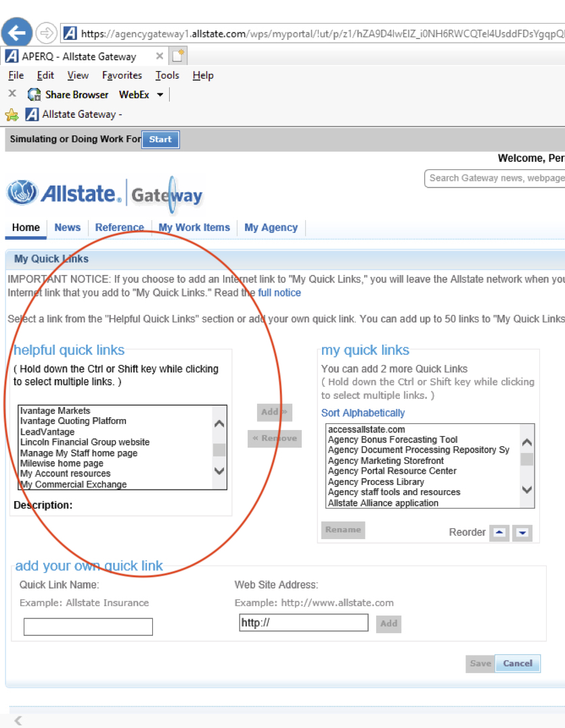Screen dimensions: 565x728
Task: Move a quick link down with the Reorder arrow
Action: pyautogui.click(x=522, y=533)
